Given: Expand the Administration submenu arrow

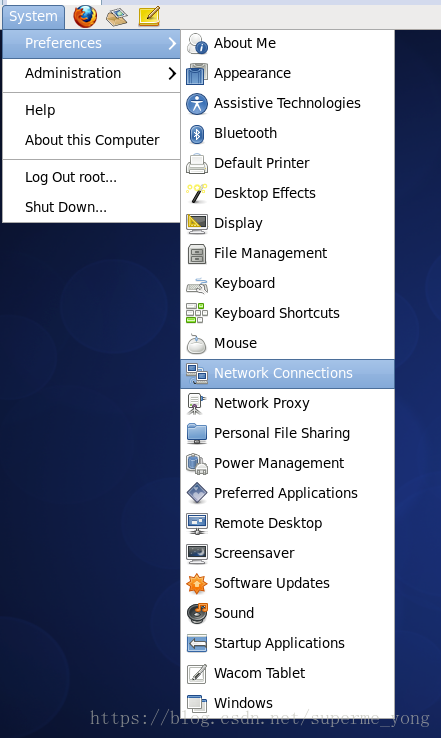Looking at the screenshot, I should [172, 73].
